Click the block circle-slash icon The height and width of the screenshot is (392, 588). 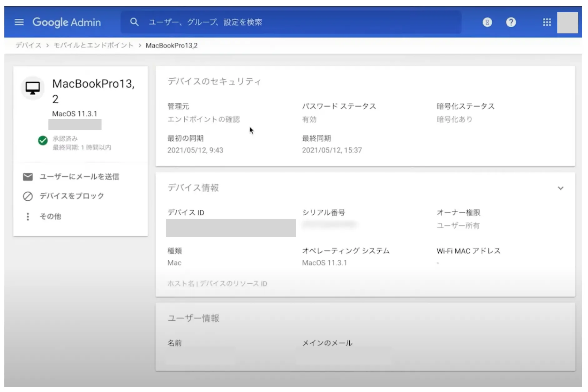click(28, 196)
